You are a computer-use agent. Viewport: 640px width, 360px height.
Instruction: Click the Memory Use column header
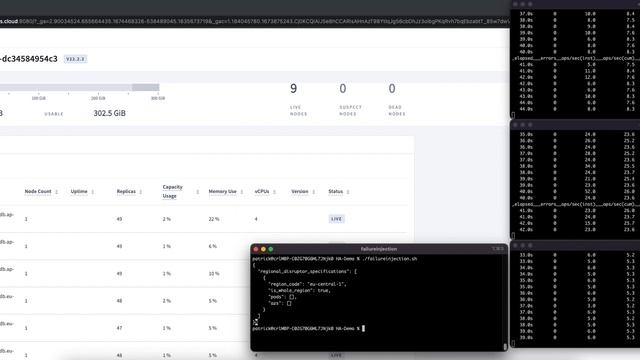(222, 191)
